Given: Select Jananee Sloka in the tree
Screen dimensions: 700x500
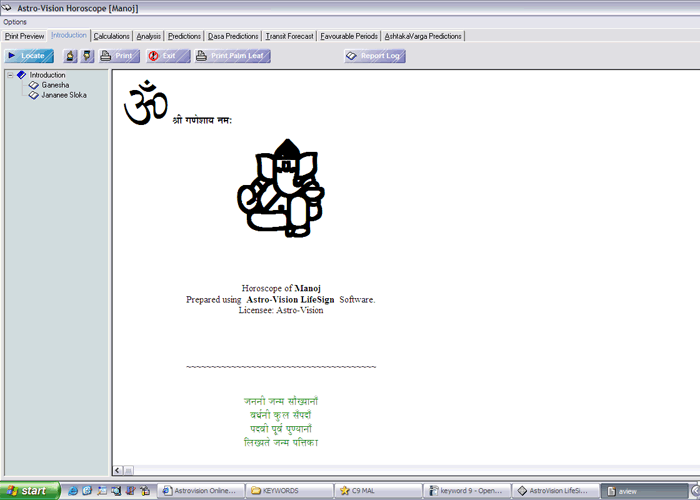Looking at the screenshot, I should [64, 95].
